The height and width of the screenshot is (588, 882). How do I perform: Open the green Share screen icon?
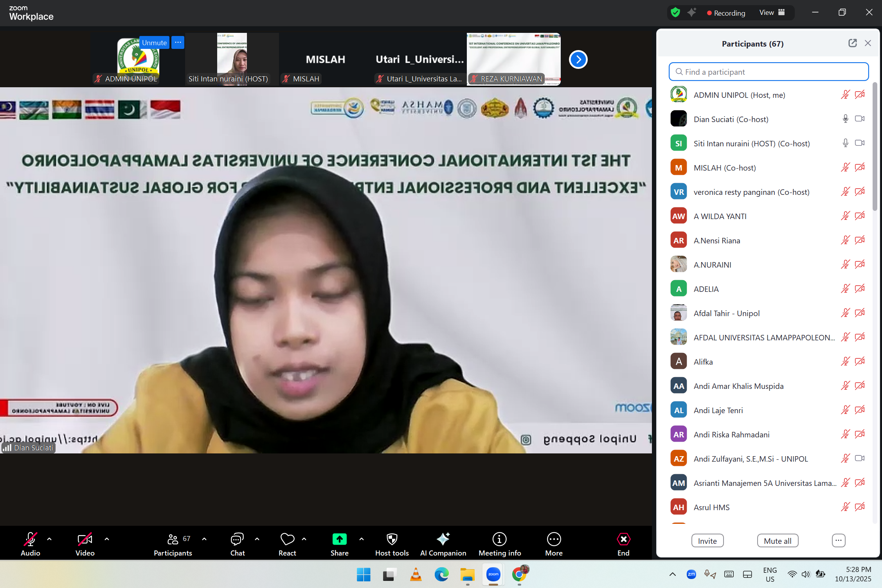coord(339,540)
